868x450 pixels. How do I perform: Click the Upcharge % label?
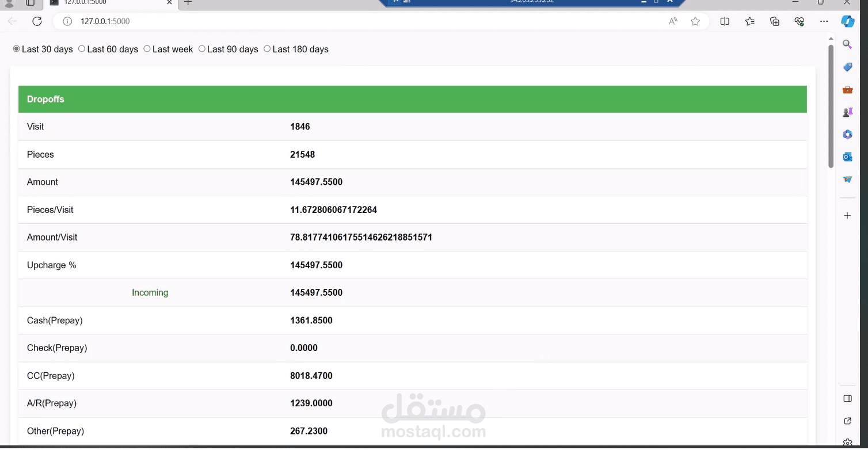click(51, 265)
